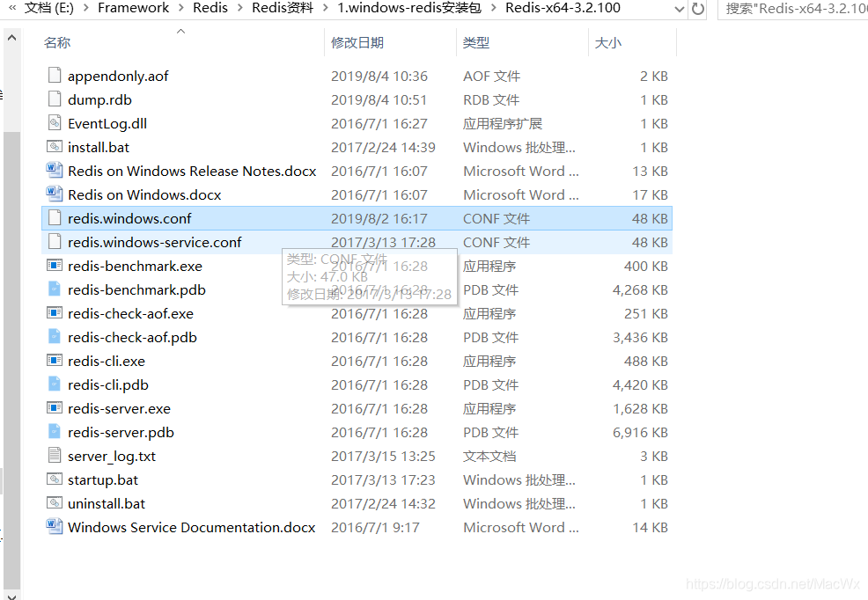Expand chevron after Redis资料 in breadcrumb
Screen dimensions: 868x600
pyautogui.click(x=326, y=8)
